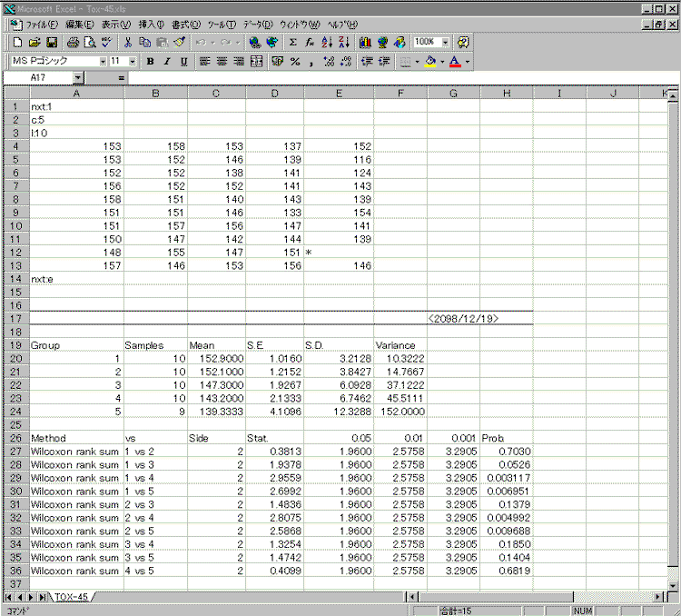This screenshot has width=681, height=616.
Task: Toggle Italic formatting
Action: tap(167, 62)
